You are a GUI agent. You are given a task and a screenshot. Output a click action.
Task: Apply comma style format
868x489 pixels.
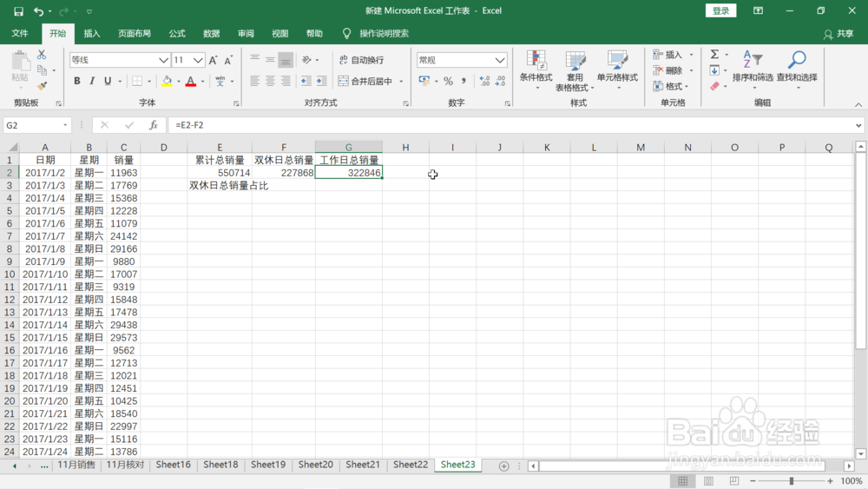pos(464,82)
